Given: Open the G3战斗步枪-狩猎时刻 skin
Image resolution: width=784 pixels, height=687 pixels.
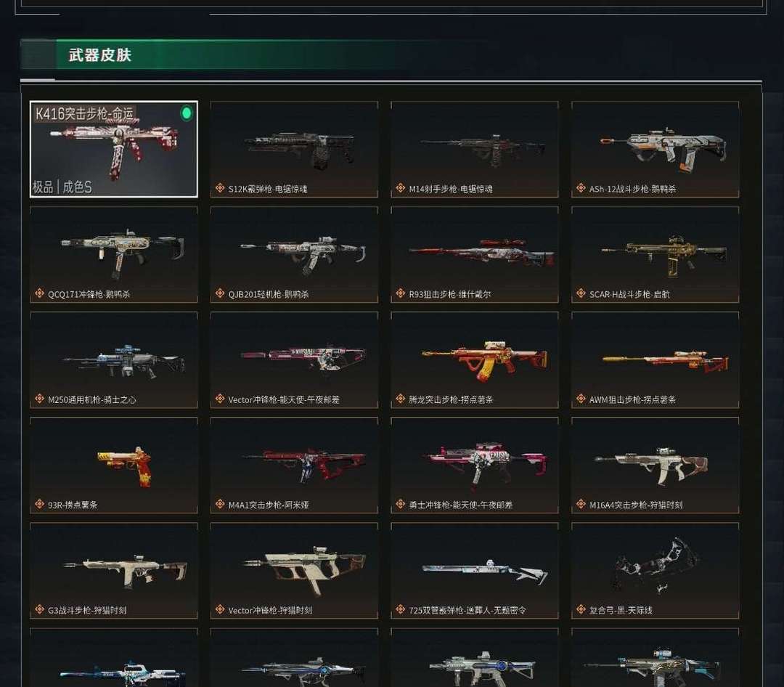Looking at the screenshot, I should pyautogui.click(x=113, y=571).
